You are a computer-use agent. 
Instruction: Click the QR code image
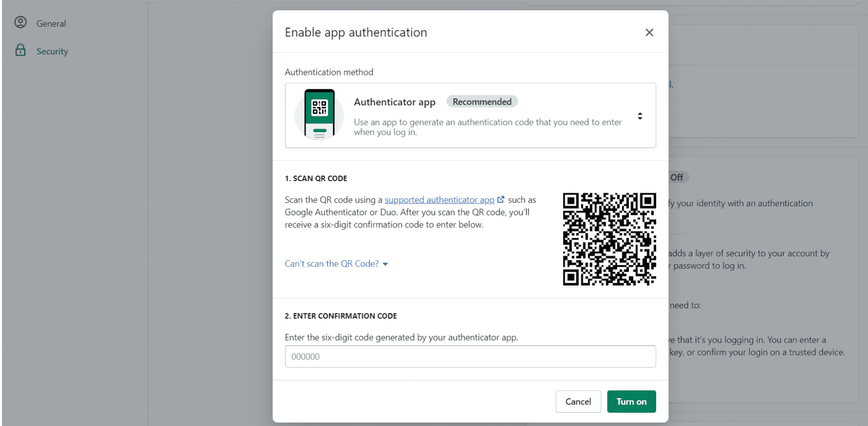tap(609, 239)
